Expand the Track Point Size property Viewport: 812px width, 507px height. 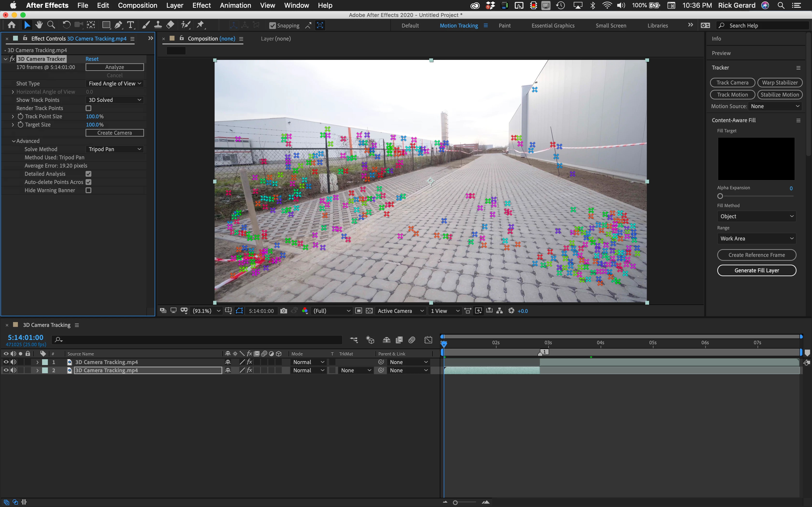tap(13, 116)
